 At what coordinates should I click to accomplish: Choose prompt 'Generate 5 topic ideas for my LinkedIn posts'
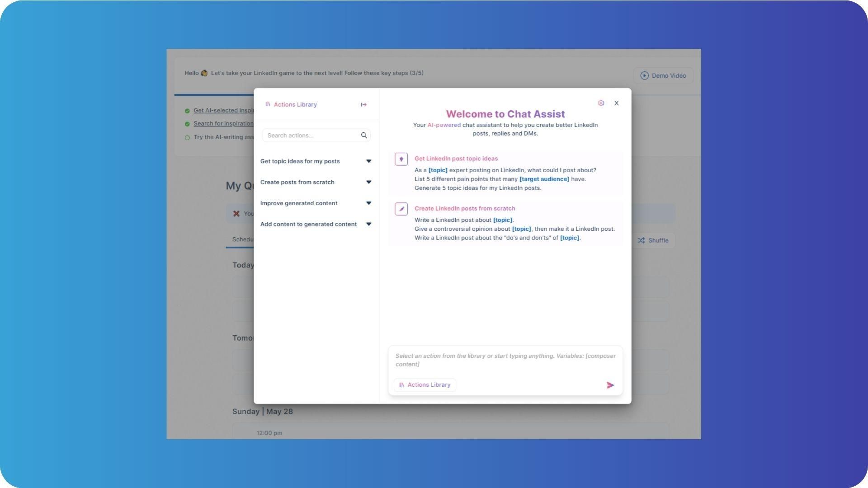[477, 188]
